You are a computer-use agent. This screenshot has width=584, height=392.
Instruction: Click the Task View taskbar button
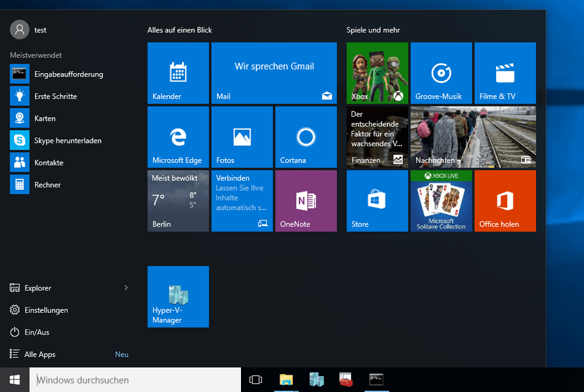[x=256, y=380]
